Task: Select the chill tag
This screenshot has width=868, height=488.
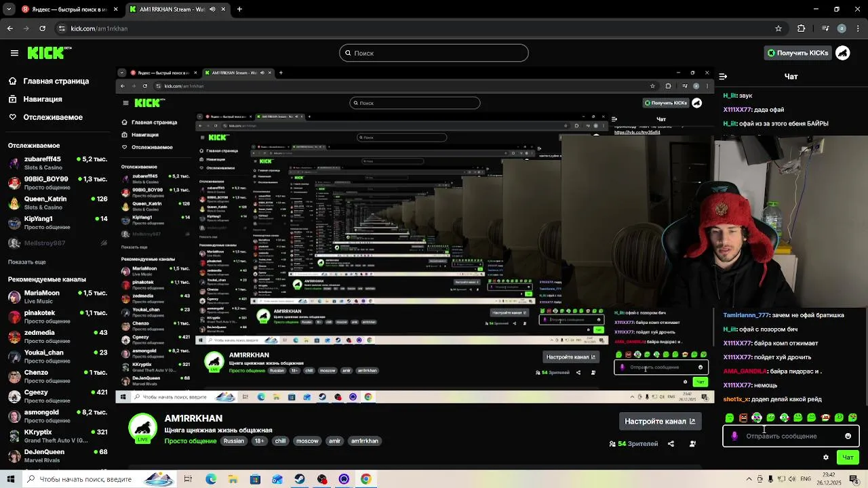Action: coord(280,441)
